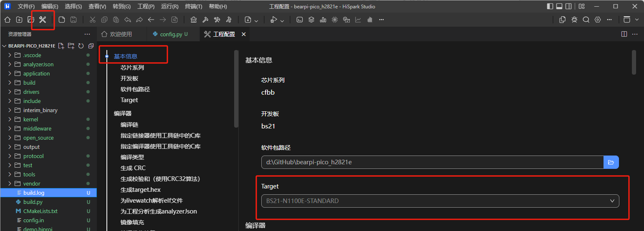Image resolution: width=644 pixels, height=231 pixels.
Task: Open the 帮助(H) menu
Action: [x=218, y=7]
